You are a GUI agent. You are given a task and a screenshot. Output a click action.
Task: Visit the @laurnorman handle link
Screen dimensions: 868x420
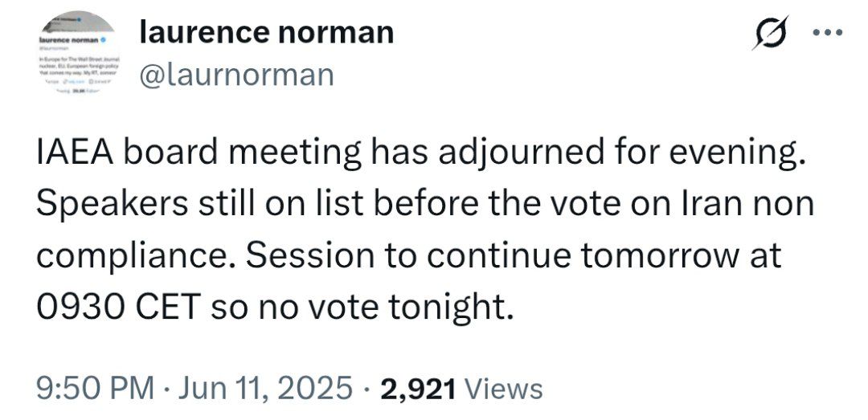[236, 75]
